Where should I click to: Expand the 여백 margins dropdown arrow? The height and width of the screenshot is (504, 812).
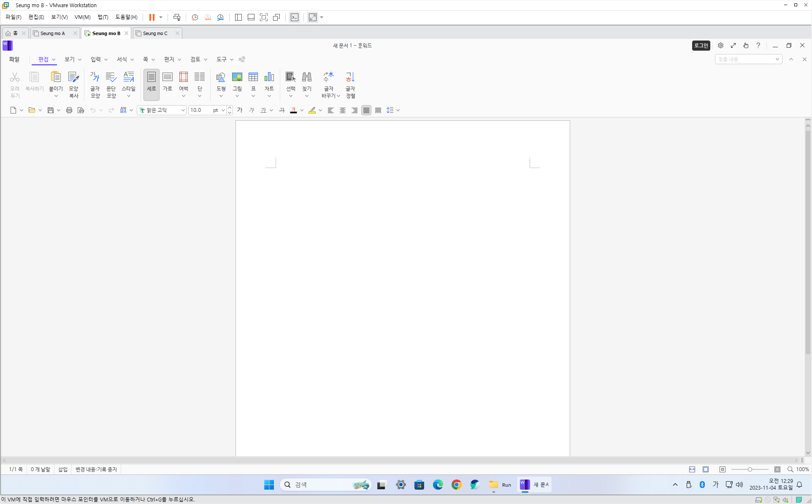click(184, 96)
